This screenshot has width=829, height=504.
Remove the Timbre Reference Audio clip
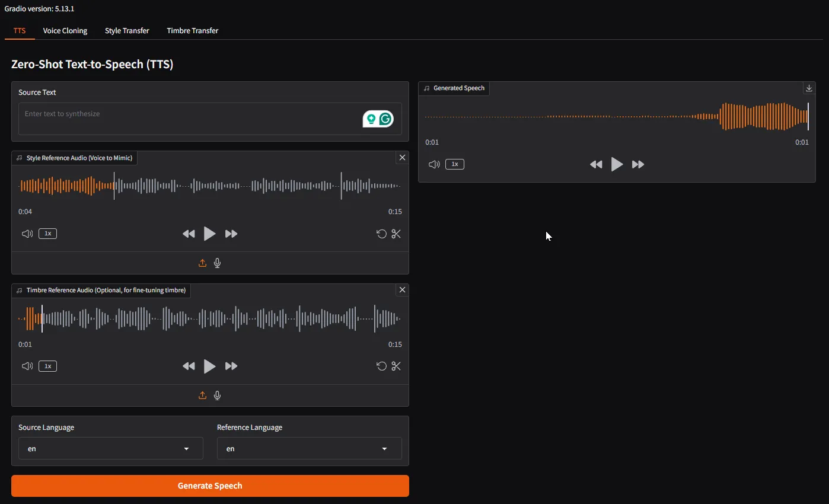click(x=402, y=290)
